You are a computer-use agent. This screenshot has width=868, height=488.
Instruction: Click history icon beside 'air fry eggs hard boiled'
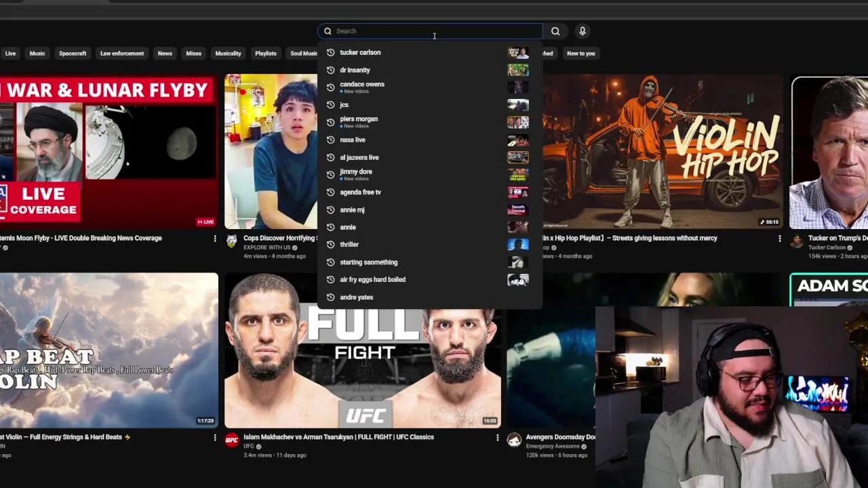(x=330, y=280)
